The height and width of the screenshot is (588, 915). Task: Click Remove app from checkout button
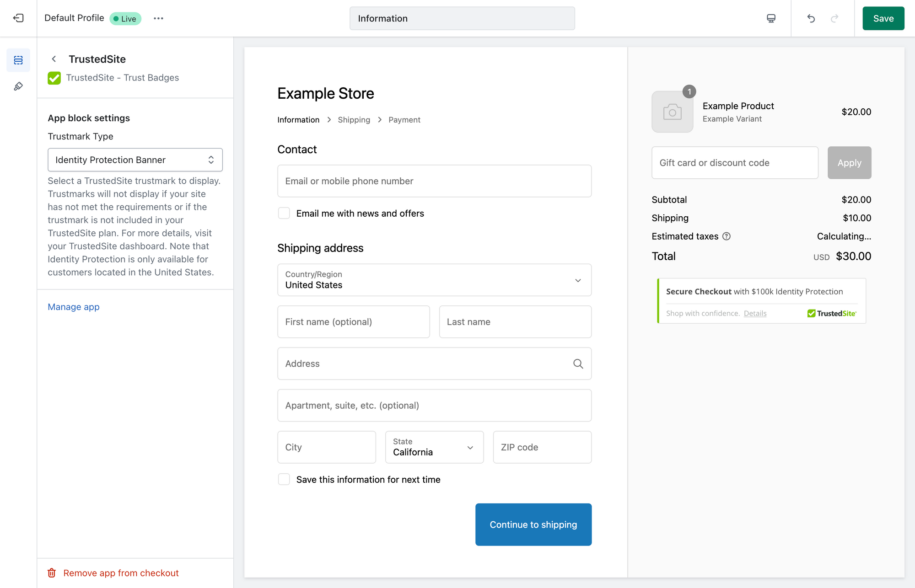[120, 572]
